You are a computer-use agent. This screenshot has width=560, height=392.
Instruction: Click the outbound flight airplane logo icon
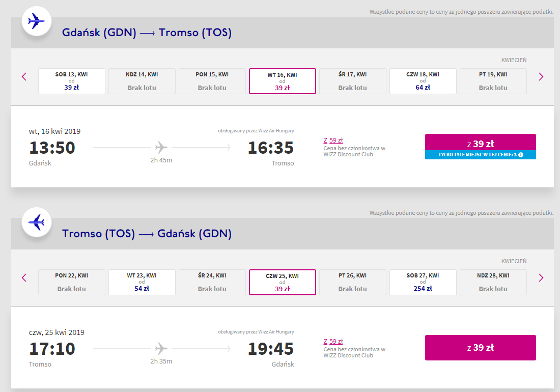36,21
